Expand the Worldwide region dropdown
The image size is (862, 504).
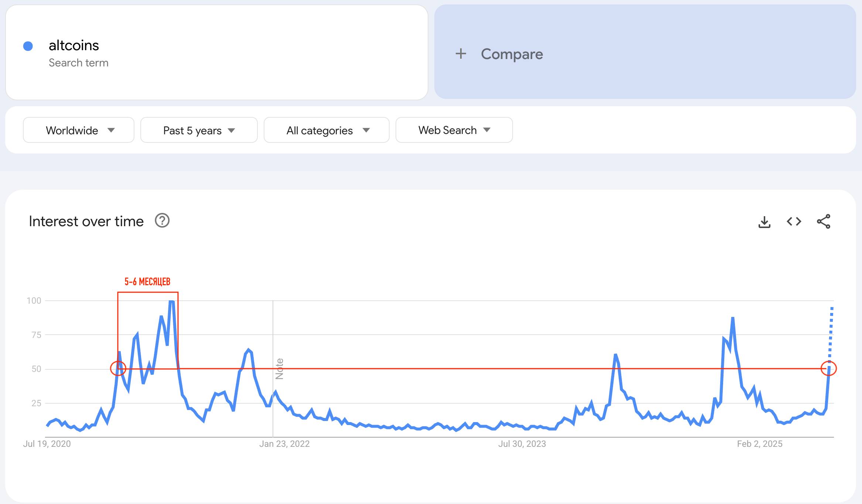tap(79, 130)
